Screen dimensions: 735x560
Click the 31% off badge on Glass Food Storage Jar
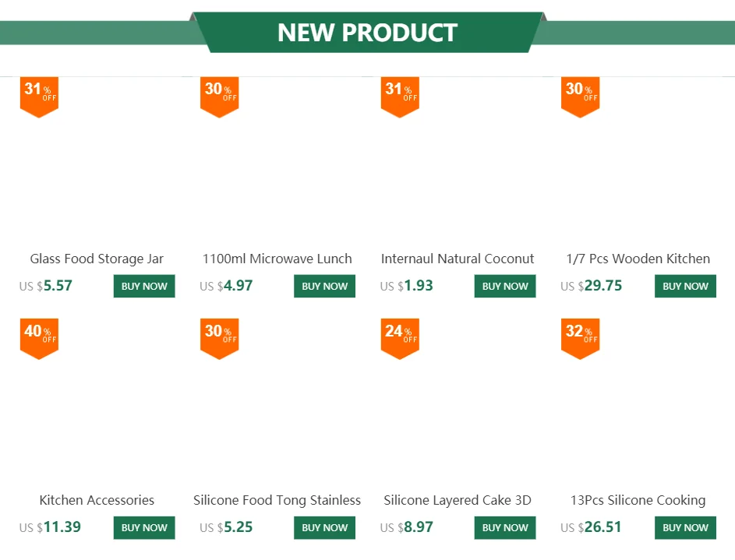click(x=39, y=95)
